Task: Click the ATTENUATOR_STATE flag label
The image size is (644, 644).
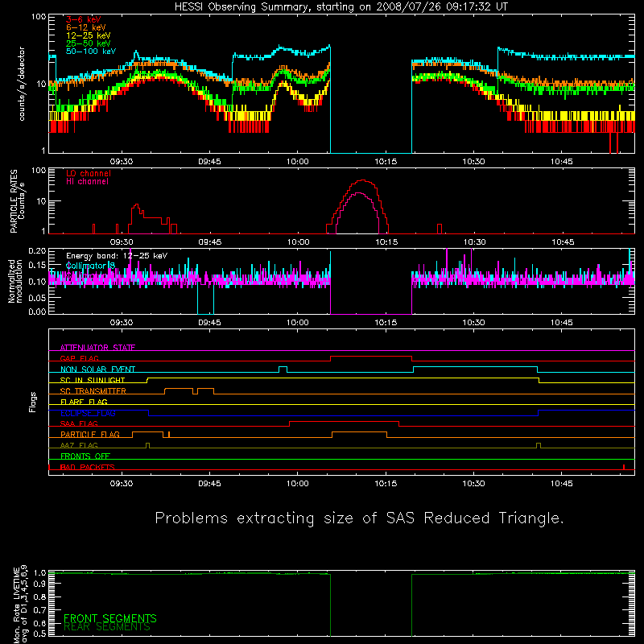Action: click(97, 348)
